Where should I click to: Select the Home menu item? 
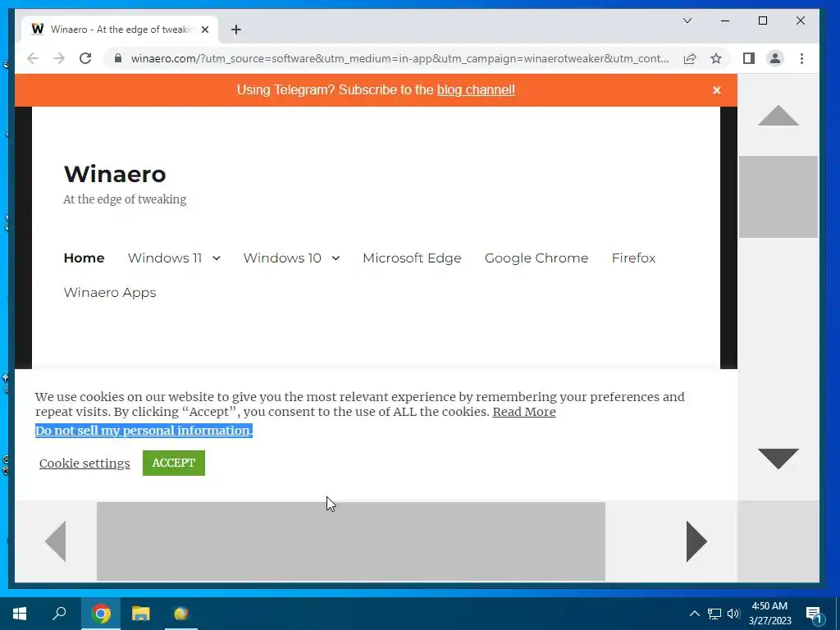(84, 258)
